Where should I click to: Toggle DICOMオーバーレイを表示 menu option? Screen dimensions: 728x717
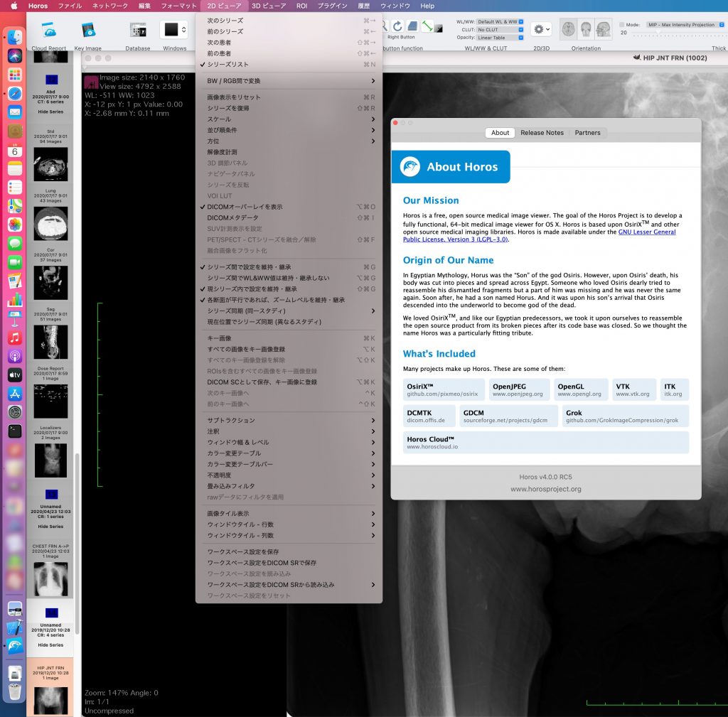point(289,207)
